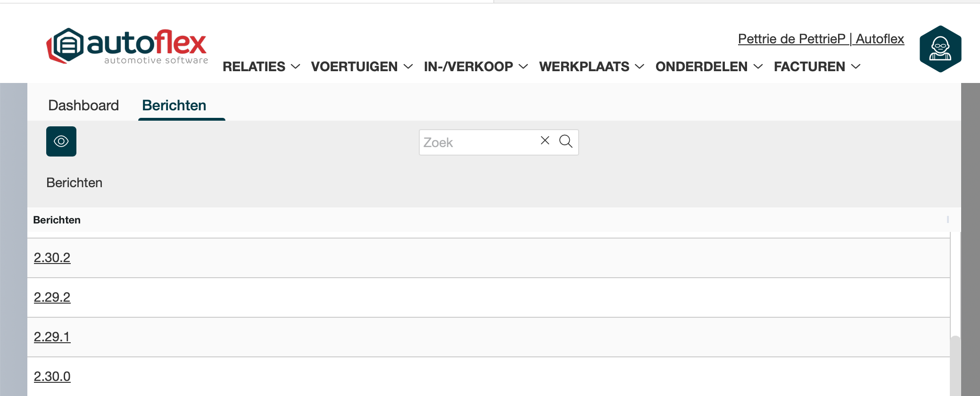Image resolution: width=980 pixels, height=396 pixels.
Task: Open release note 2.29.2
Action: coord(52,297)
